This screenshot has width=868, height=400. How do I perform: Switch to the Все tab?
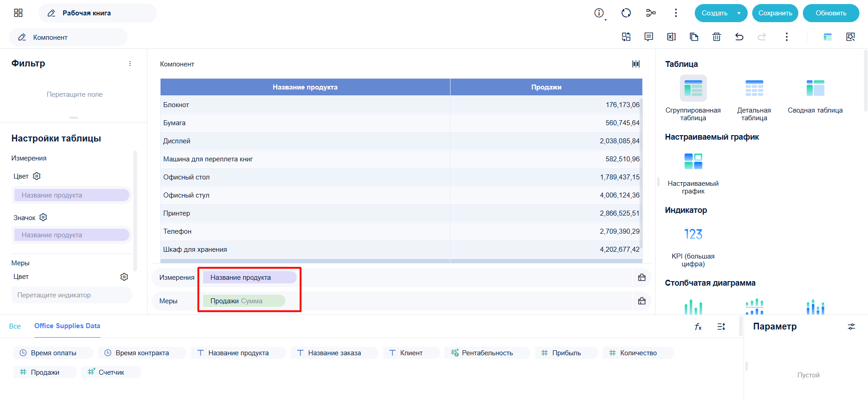(x=15, y=326)
